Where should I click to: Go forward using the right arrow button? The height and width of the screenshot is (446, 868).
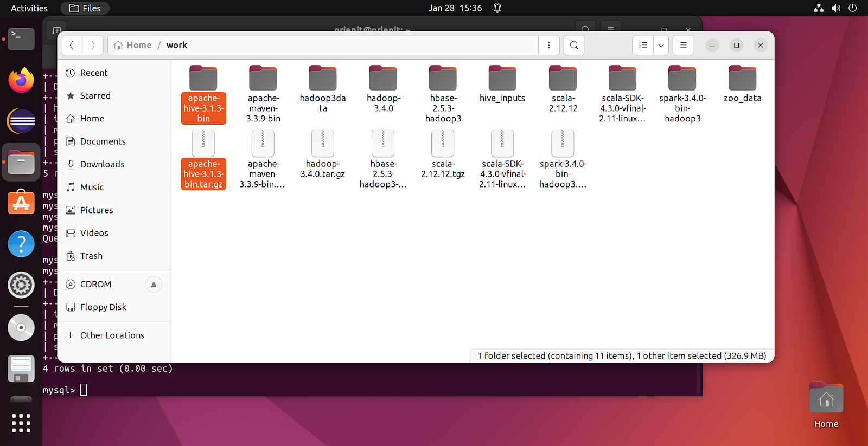tap(93, 45)
